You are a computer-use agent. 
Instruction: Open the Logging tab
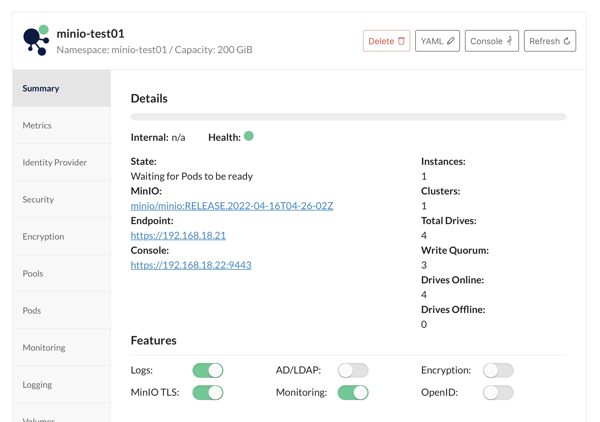62,385
